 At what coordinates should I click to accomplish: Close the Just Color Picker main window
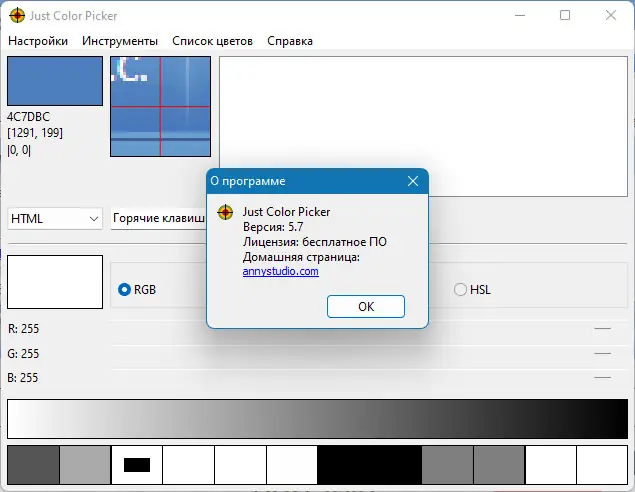pos(611,15)
